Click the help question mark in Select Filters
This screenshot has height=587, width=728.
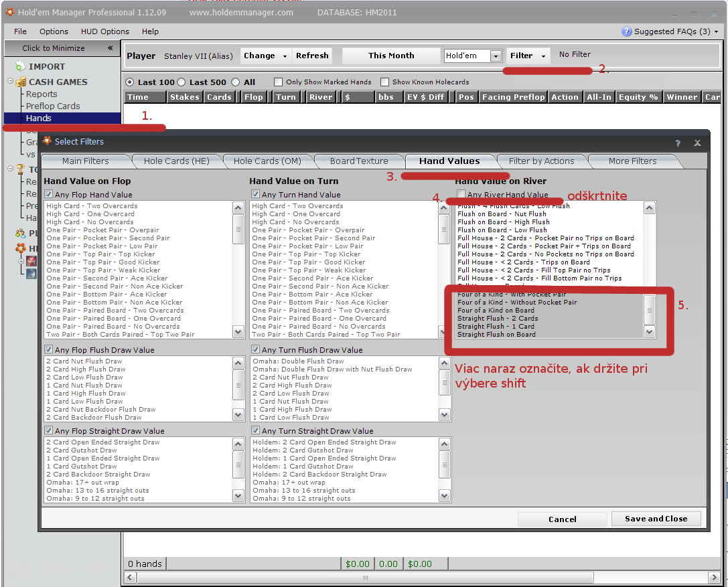point(678,143)
